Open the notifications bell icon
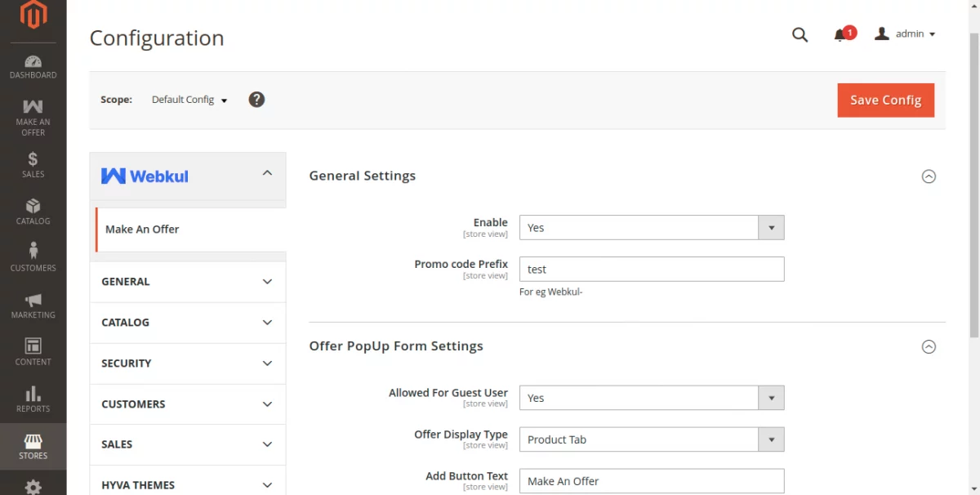The height and width of the screenshot is (495, 980). [x=840, y=35]
